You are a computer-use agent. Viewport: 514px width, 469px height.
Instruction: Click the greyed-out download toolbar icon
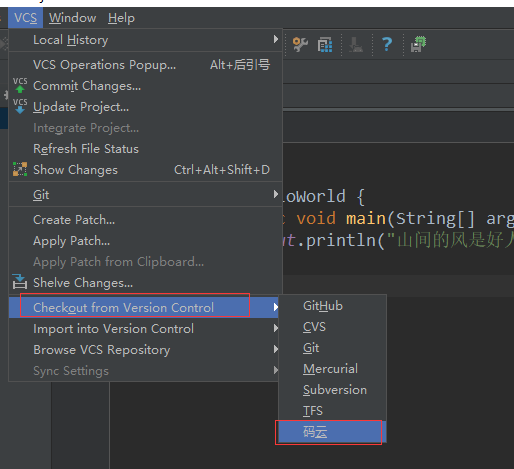pos(356,45)
